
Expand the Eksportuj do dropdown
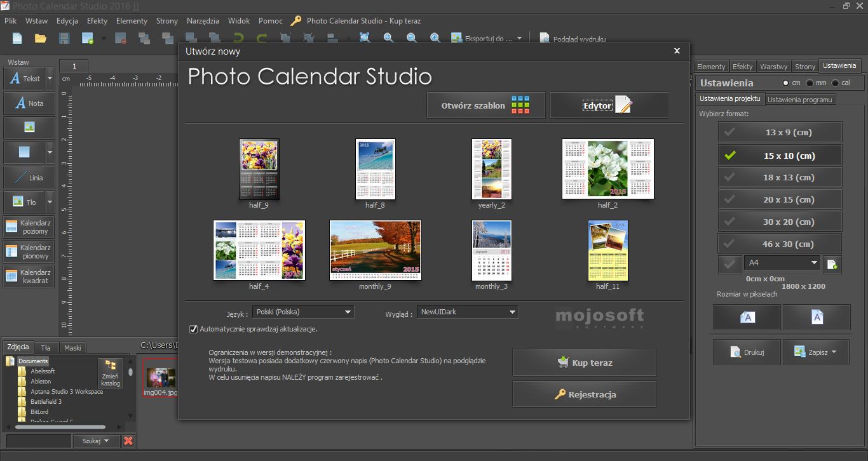[x=519, y=38]
